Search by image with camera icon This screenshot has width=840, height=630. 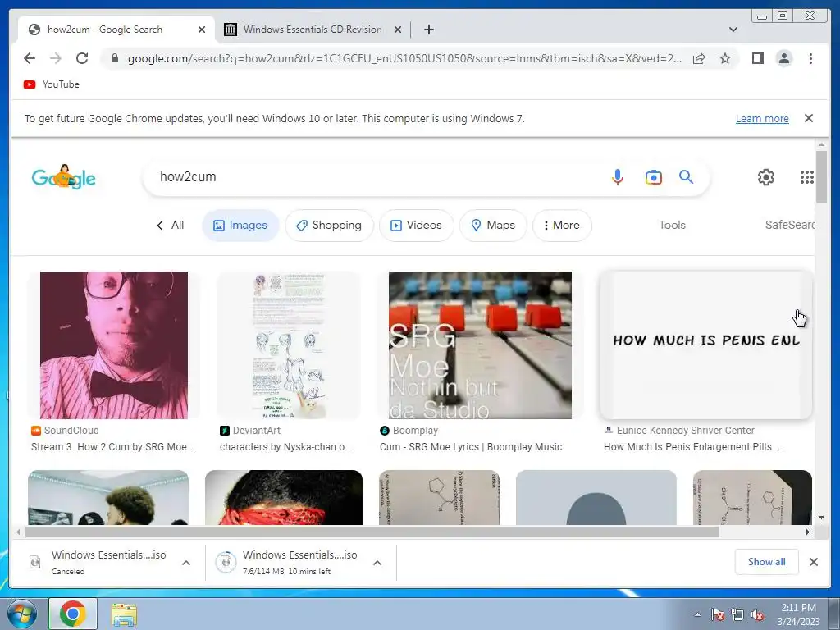653,177
